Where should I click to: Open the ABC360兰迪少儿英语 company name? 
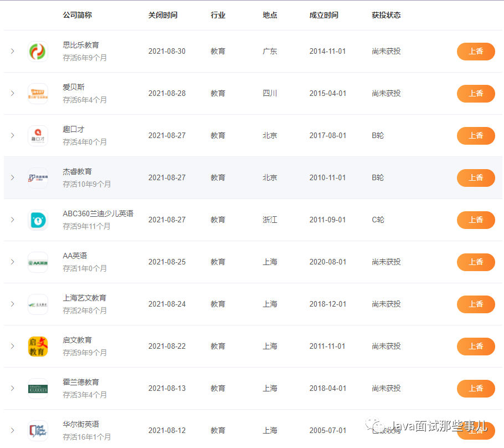pyautogui.click(x=98, y=213)
